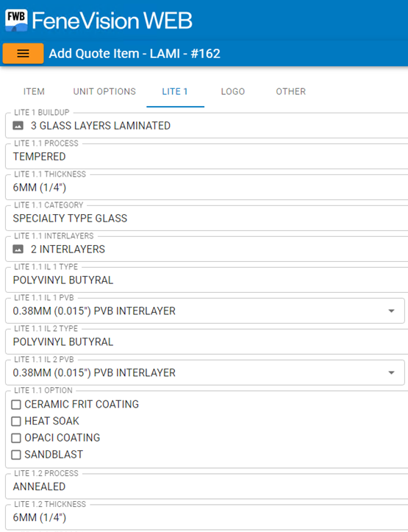Screen dimensions: 408x532
Task: Check the Heat Soak option
Action: 16,421
